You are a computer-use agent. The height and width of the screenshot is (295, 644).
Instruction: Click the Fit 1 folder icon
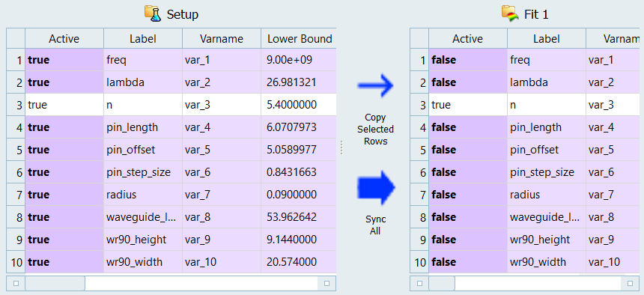point(510,13)
